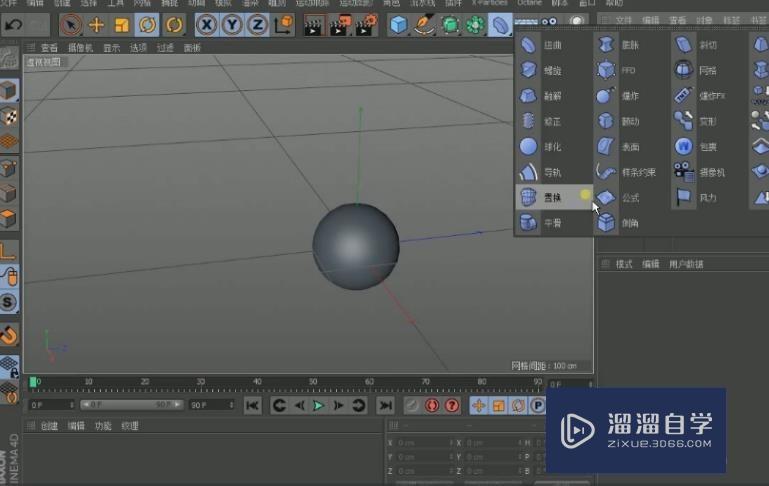Click the 球化 (Spherify) deformer icon

(x=529, y=147)
